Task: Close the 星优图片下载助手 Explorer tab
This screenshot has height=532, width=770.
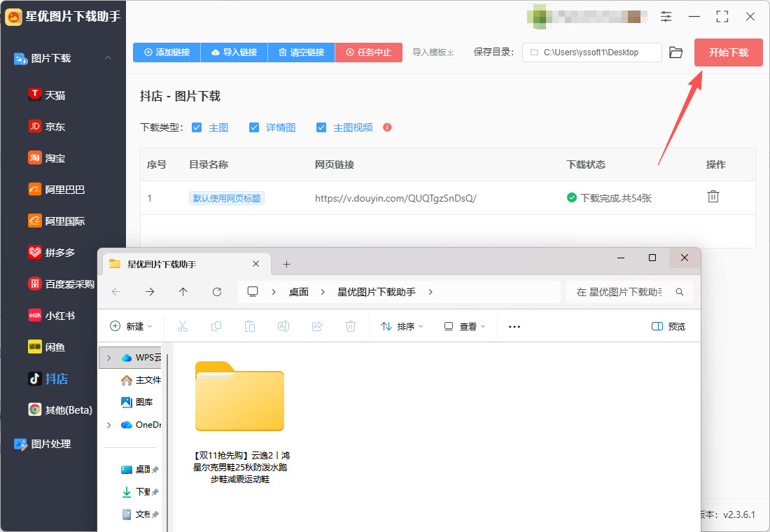Action: point(255,264)
